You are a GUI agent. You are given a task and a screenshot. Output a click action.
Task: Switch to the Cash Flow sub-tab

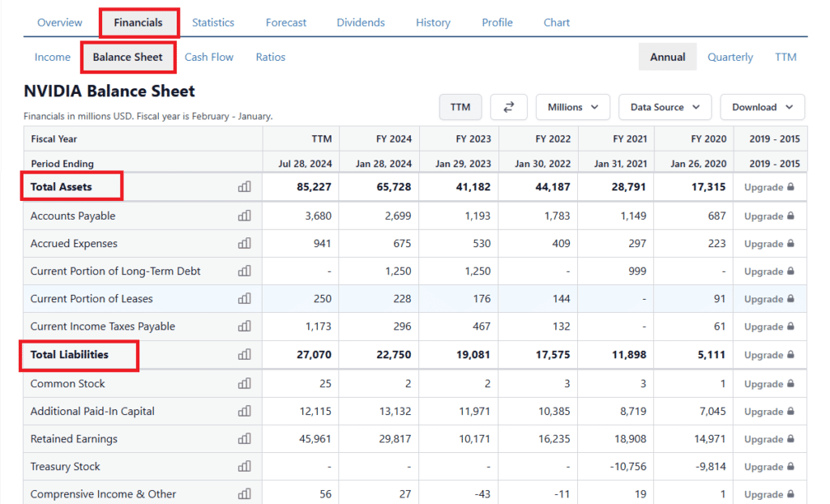tap(209, 57)
